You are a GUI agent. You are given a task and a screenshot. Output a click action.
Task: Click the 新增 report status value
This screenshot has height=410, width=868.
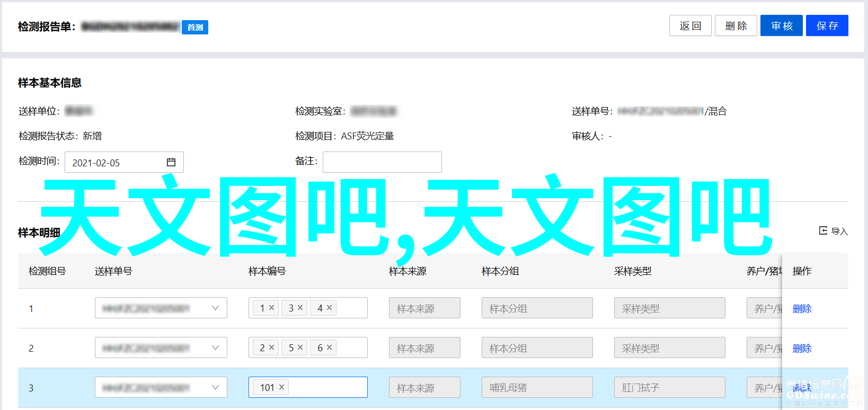(92, 136)
